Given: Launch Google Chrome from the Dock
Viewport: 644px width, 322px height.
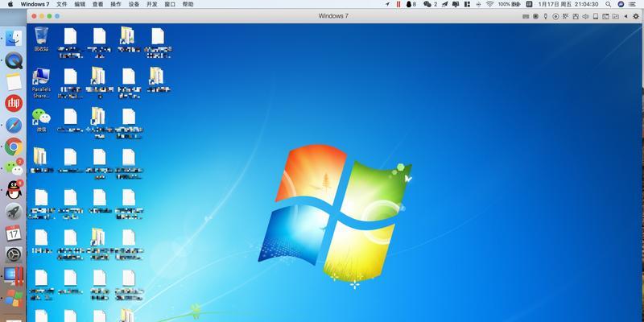Looking at the screenshot, I should 14,147.
